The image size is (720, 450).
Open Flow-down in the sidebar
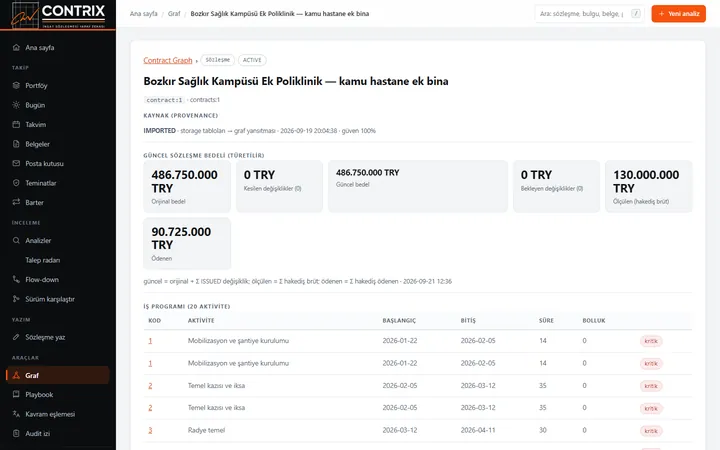coord(58,280)
